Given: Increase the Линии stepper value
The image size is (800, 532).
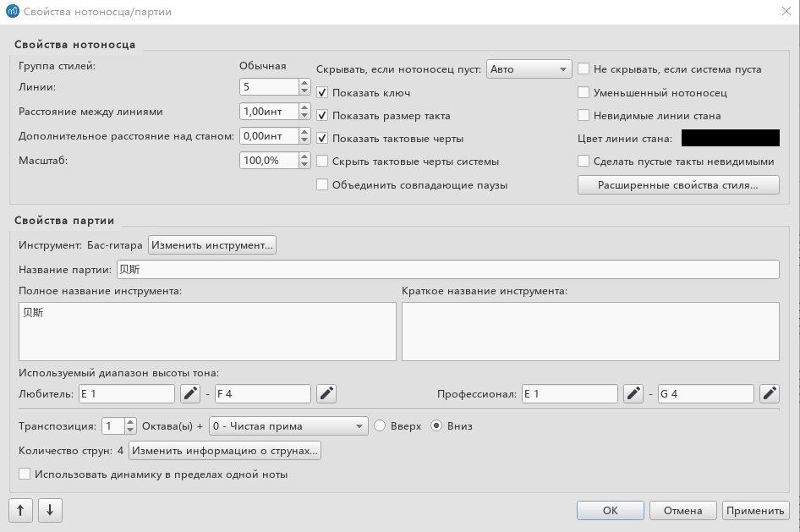Looking at the screenshot, I should coord(304,83).
